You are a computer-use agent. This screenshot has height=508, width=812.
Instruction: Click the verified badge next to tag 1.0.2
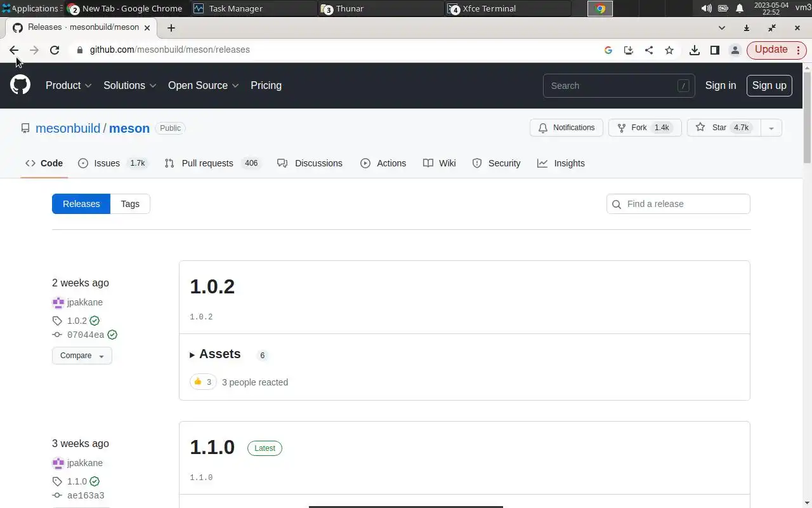pos(95,321)
